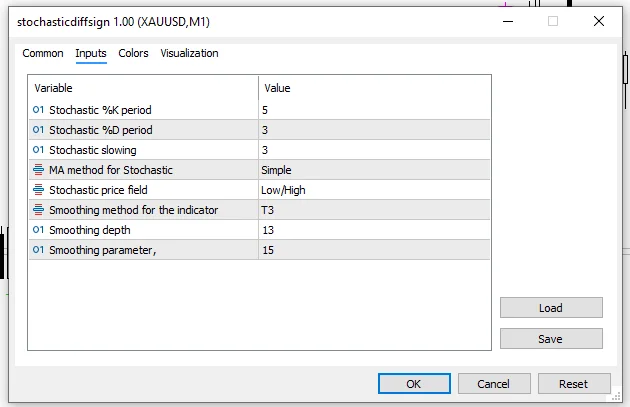Image resolution: width=630 pixels, height=407 pixels.
Task: Click the integer type icon beside Stochastic %K period
Action: tap(38, 110)
